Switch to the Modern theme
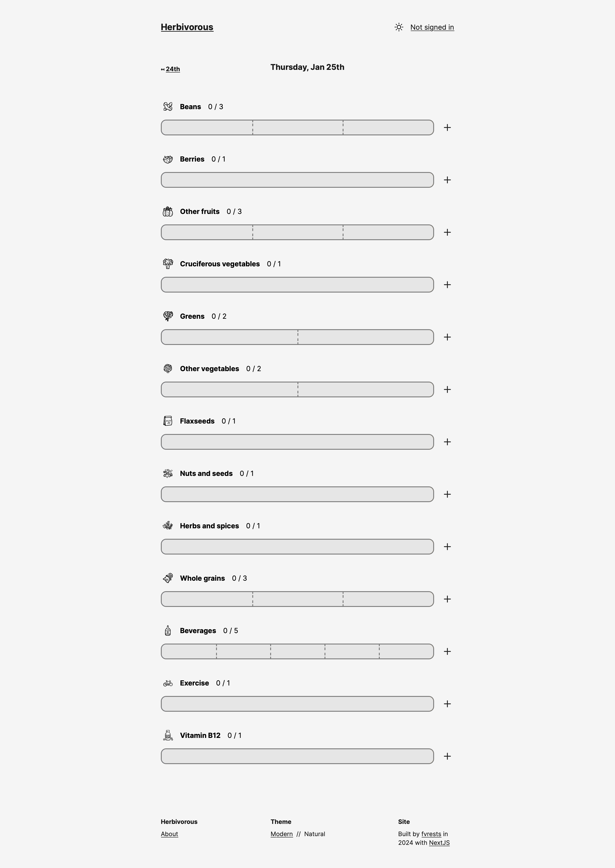The width and height of the screenshot is (615, 868). click(x=281, y=834)
